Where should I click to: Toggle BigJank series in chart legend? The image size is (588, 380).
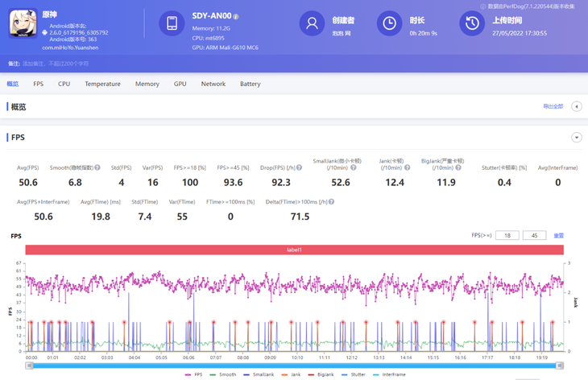[321, 374]
